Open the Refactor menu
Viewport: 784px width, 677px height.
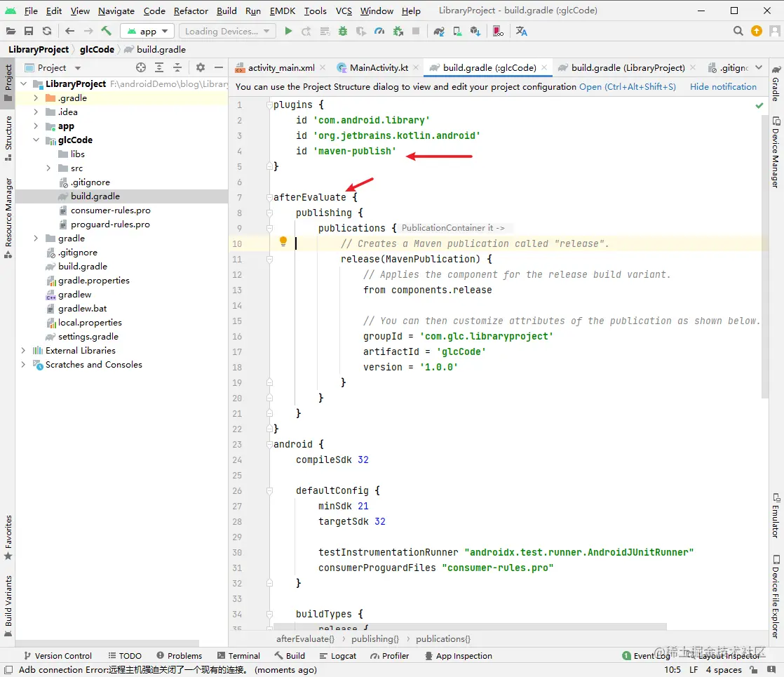[191, 11]
